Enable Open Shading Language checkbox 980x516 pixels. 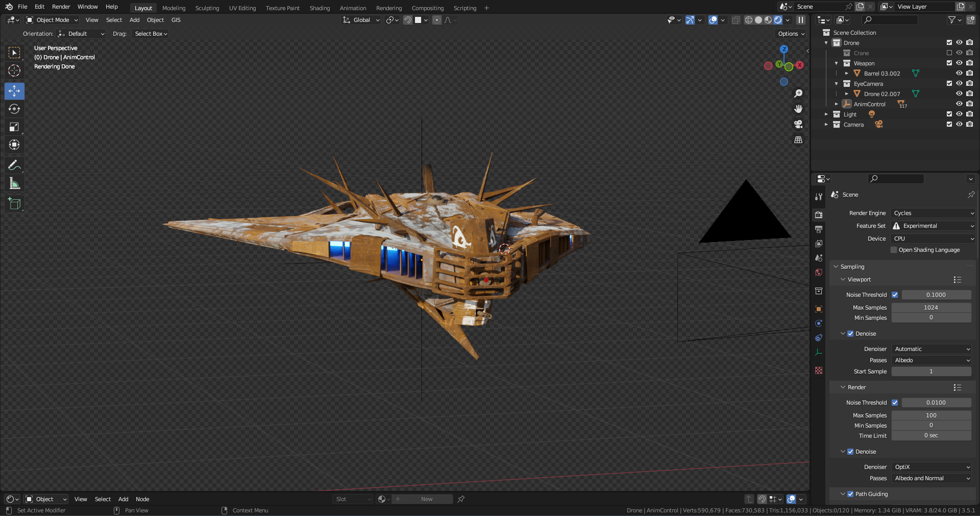pyautogui.click(x=894, y=250)
